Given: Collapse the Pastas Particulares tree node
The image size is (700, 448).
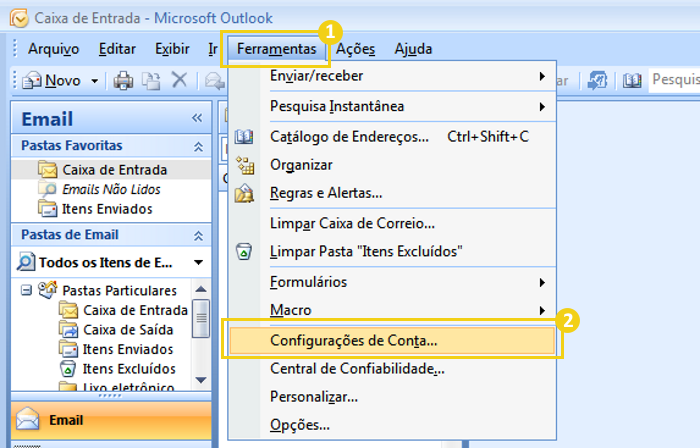Looking at the screenshot, I should point(26,290).
